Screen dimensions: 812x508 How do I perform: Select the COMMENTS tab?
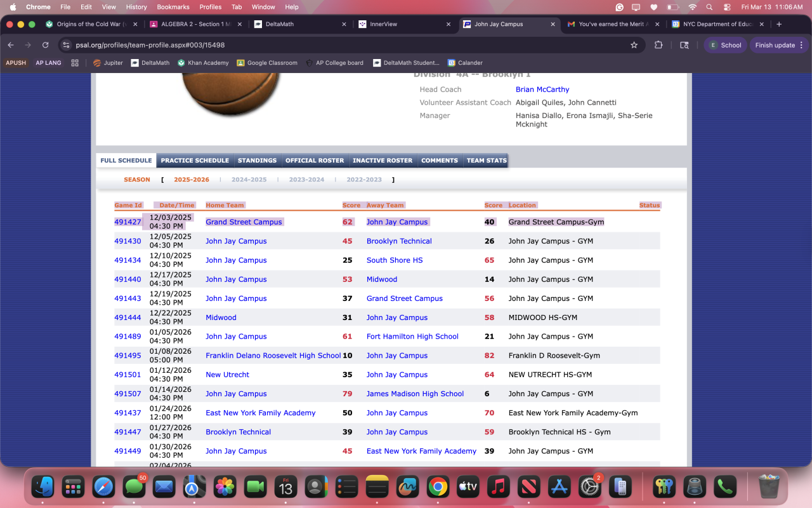tap(440, 161)
